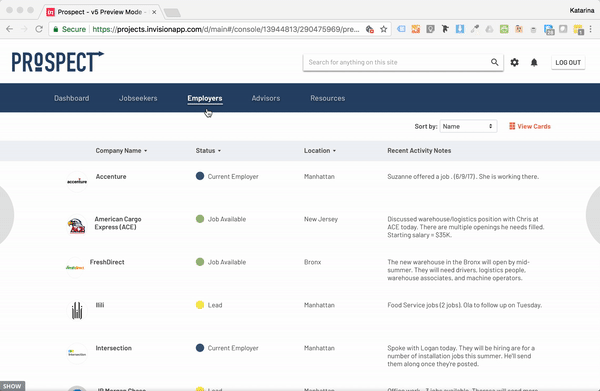Click the search magnifier icon

tap(494, 62)
